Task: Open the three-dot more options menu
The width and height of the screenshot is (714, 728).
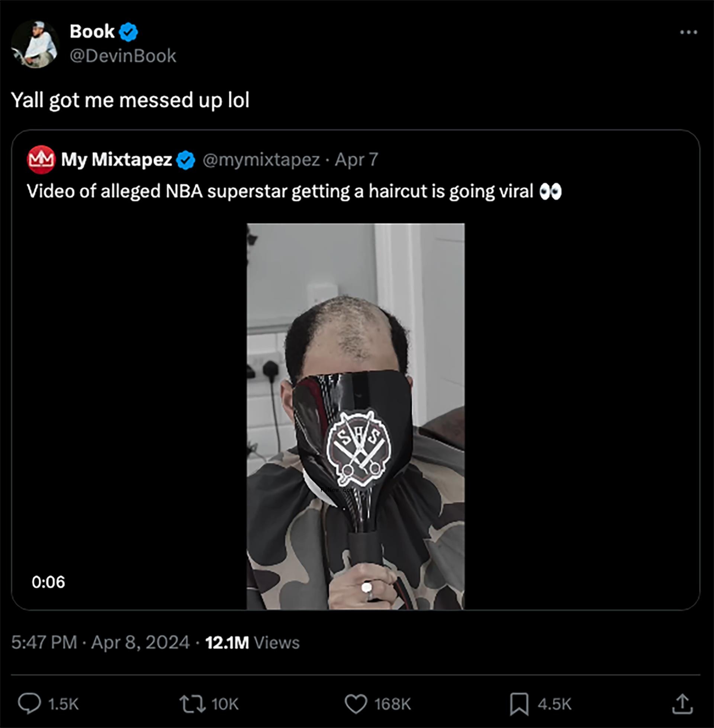Action: point(688,32)
